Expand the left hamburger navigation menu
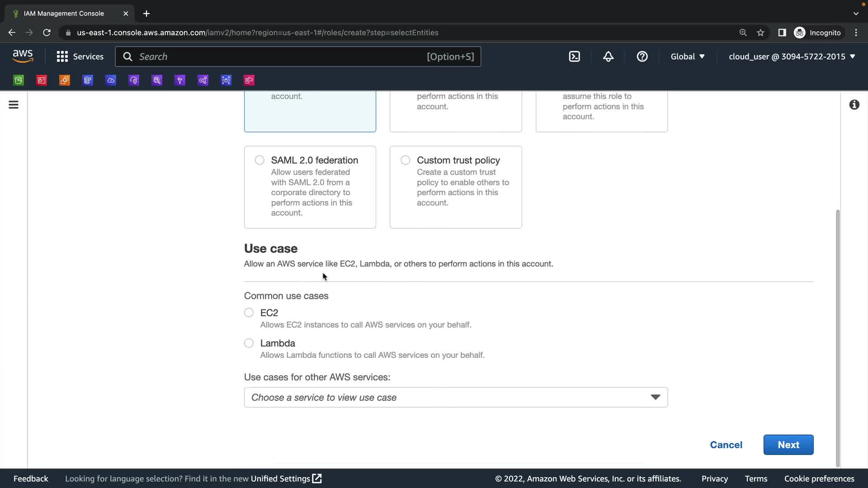Image resolution: width=868 pixels, height=488 pixels. (x=14, y=105)
